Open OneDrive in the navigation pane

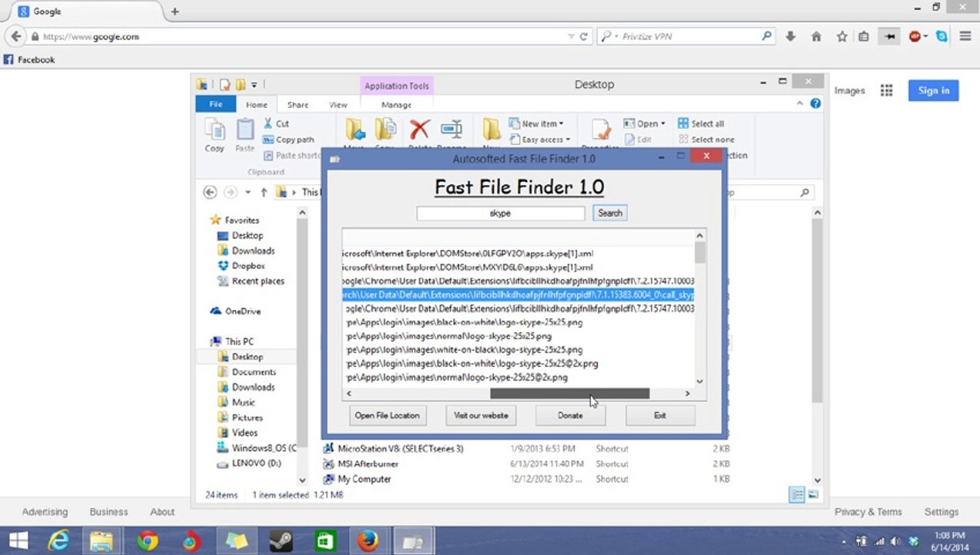click(x=235, y=311)
